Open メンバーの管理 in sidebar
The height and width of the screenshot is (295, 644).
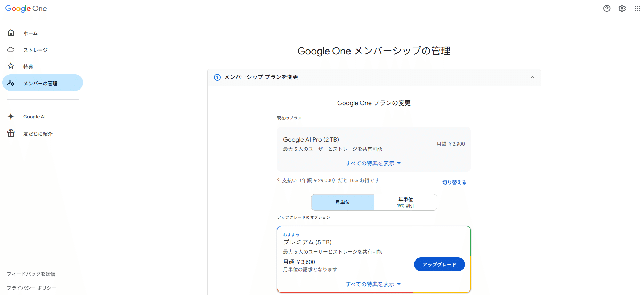click(40, 83)
